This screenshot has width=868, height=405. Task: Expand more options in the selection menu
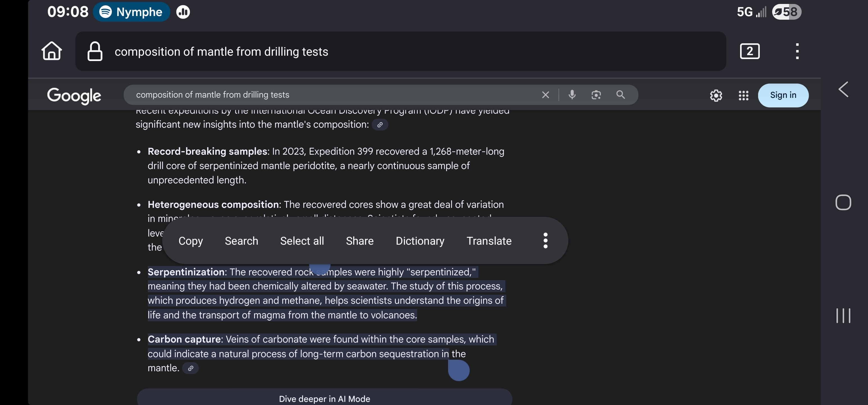coord(546,241)
